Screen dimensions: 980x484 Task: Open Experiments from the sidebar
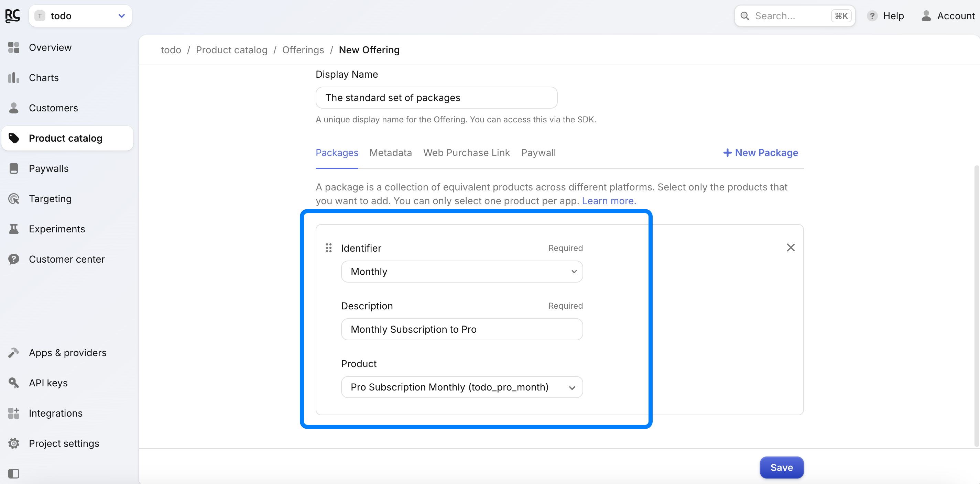click(x=57, y=229)
